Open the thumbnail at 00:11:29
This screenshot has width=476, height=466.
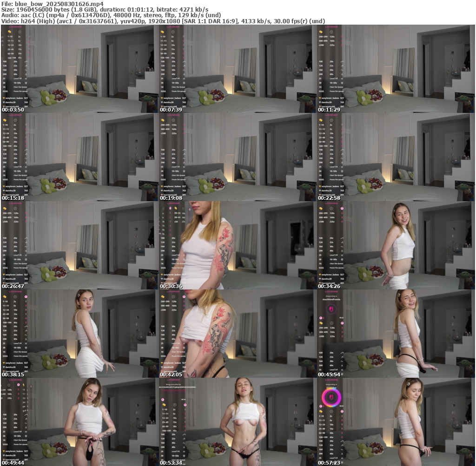[x=396, y=68]
